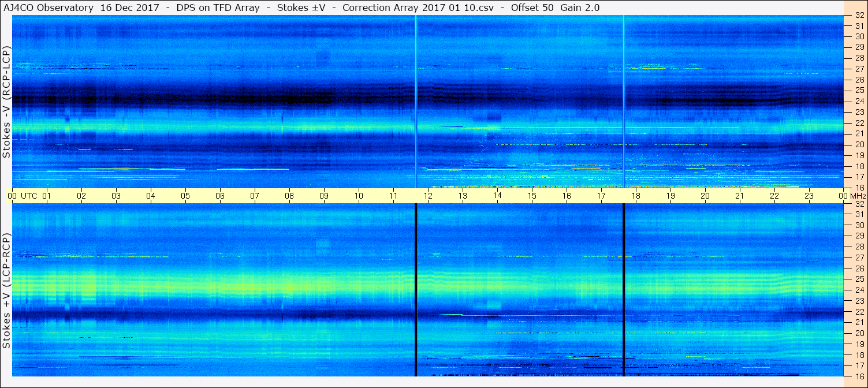The image size is (868, 388).
Task: Select the 05 hour mark on time axis
Action: (x=185, y=196)
